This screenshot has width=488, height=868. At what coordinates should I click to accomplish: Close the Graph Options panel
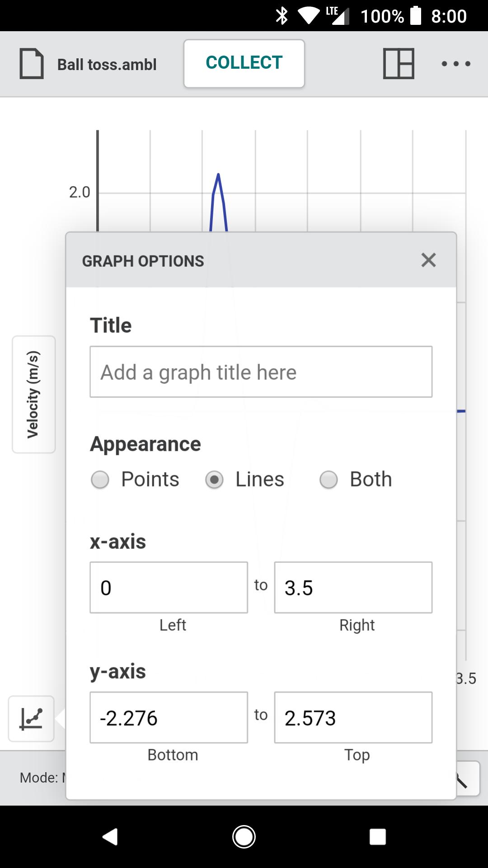click(428, 260)
